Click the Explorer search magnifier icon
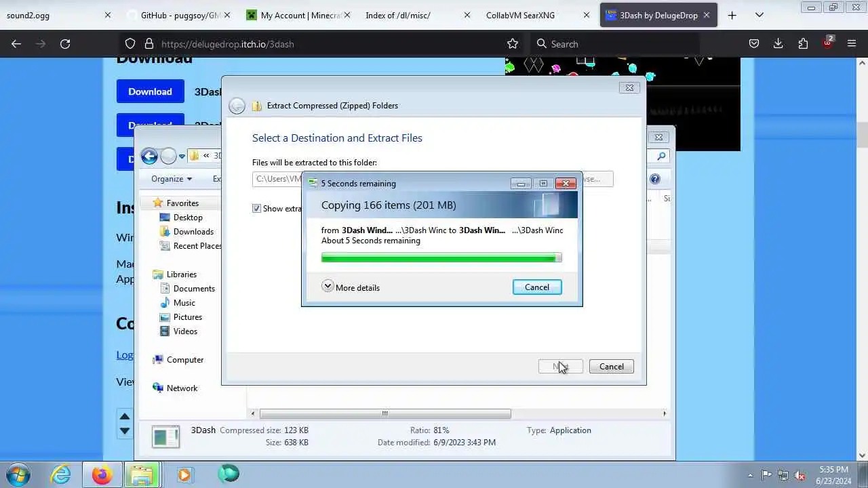 (x=661, y=156)
